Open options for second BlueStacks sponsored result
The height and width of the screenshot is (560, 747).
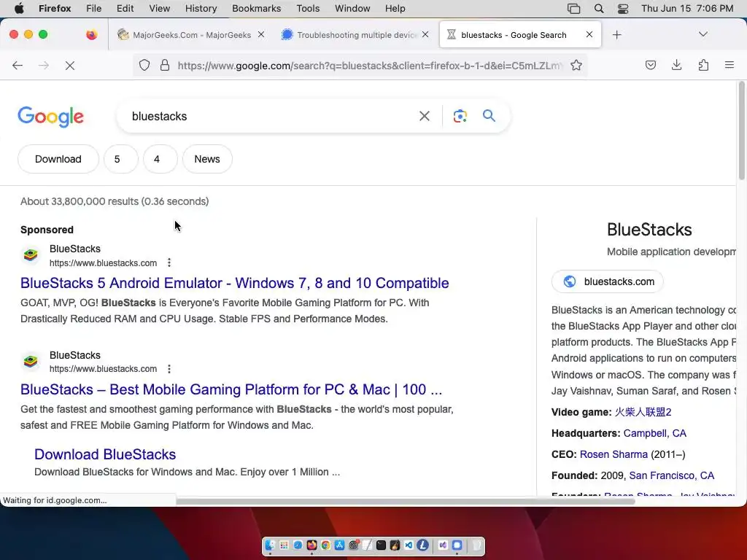pyautogui.click(x=169, y=369)
